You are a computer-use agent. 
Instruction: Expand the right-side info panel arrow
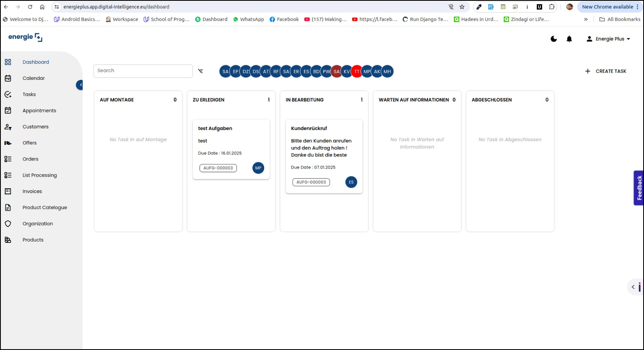pyautogui.click(x=633, y=287)
